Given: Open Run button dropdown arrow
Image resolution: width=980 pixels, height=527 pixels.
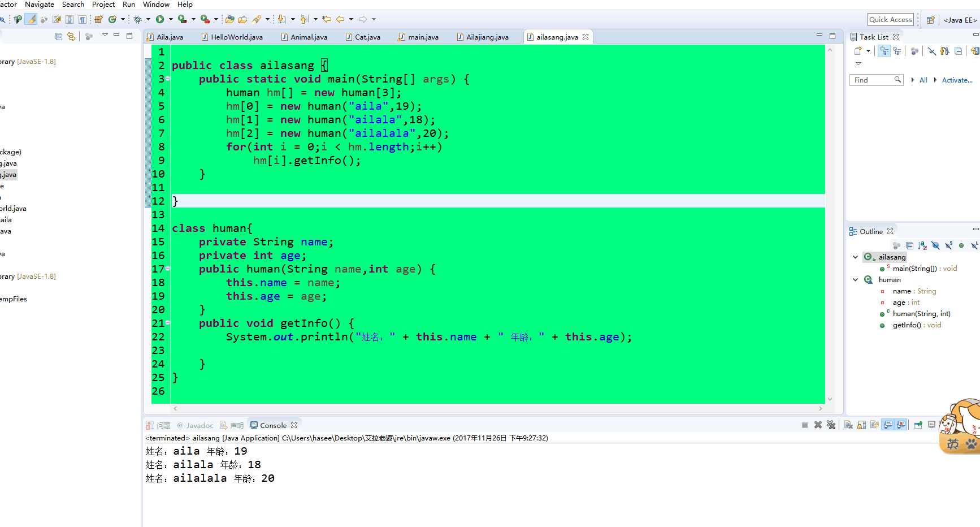Looking at the screenshot, I should 171,19.
